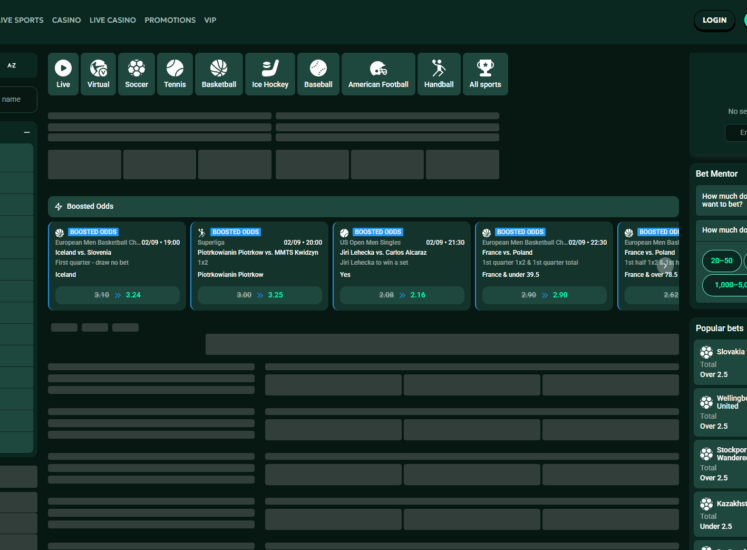Select the Basketball category
Screen dimensions: 747x550
click(x=219, y=74)
